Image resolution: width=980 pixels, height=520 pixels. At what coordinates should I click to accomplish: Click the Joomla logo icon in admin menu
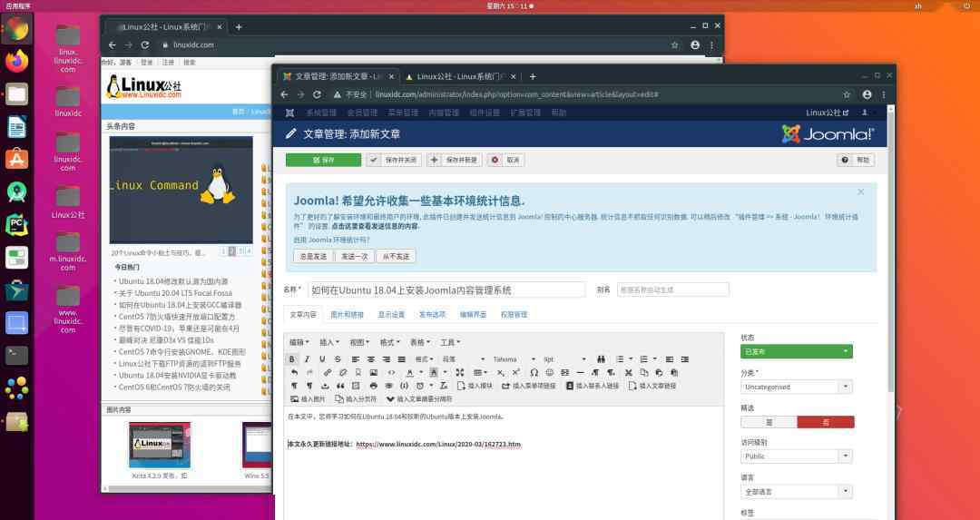(x=289, y=113)
